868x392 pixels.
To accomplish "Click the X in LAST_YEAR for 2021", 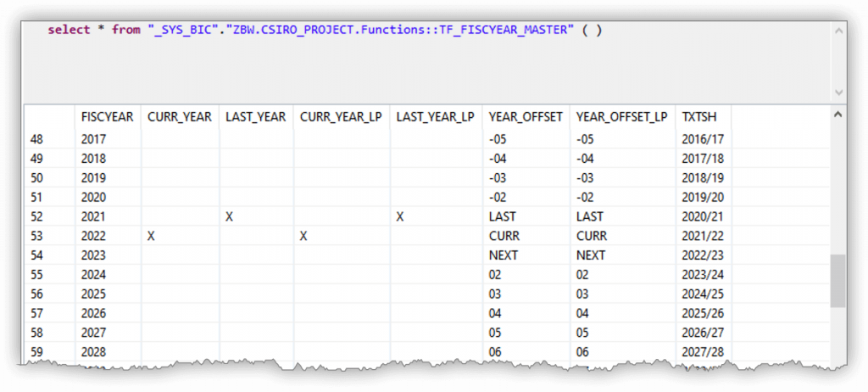I will pyautogui.click(x=229, y=217).
